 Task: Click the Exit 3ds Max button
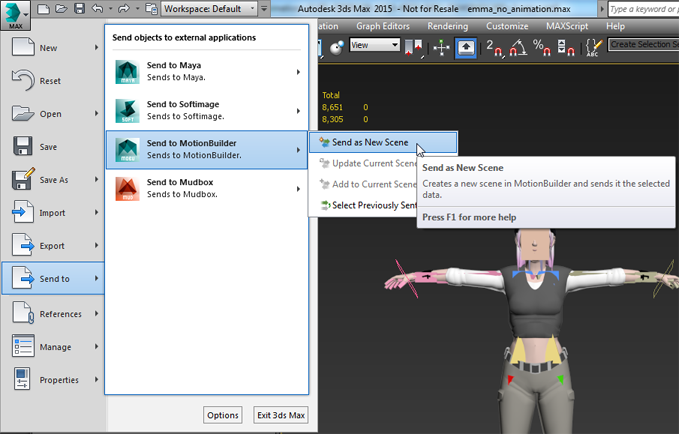coord(281,415)
